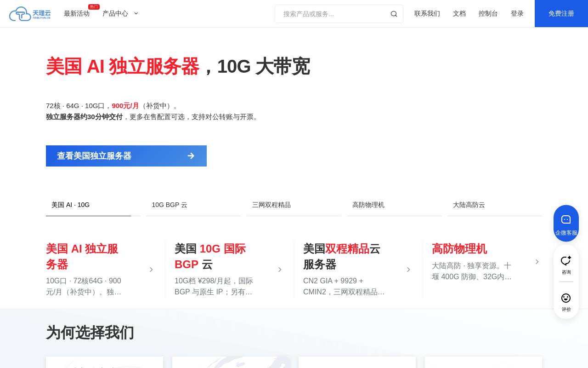Go to the 控制台 link
This screenshot has height=368, width=588.
point(488,14)
